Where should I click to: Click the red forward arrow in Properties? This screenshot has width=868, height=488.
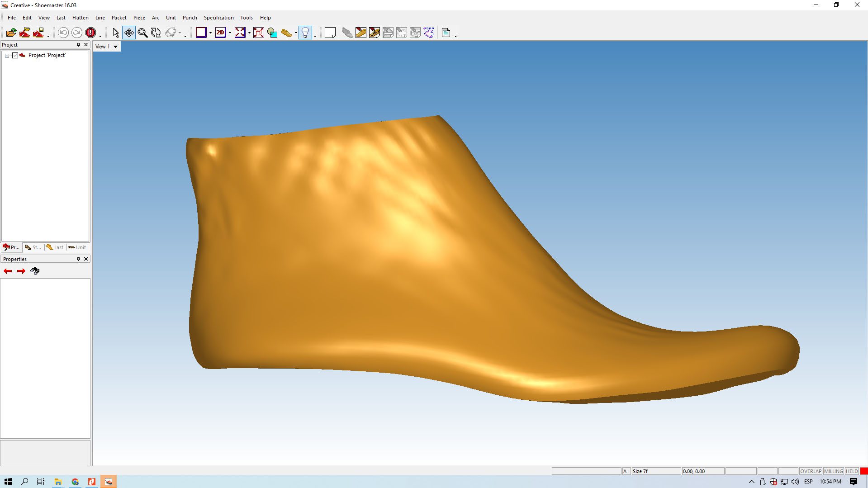21,271
